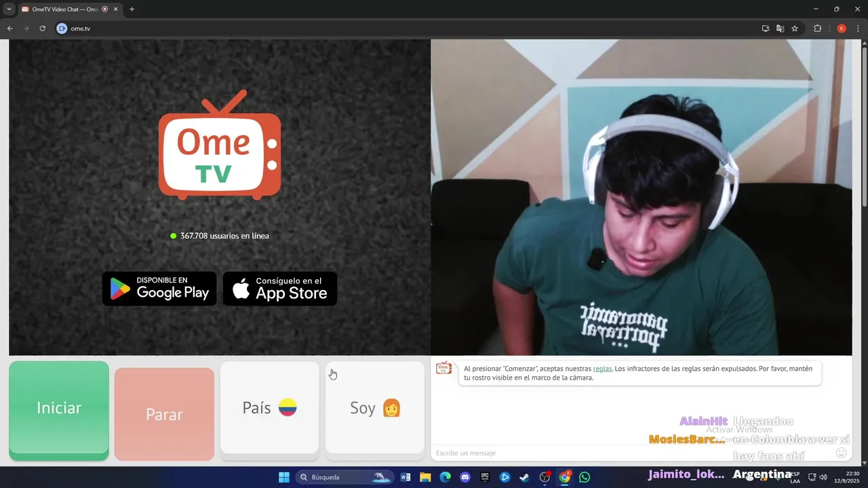Screen dimensions: 868x488
Task: Open Steam from the taskbar
Action: click(524, 477)
